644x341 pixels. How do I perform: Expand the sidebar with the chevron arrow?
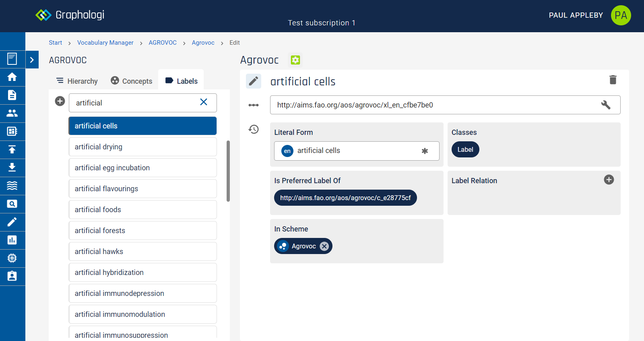pyautogui.click(x=32, y=60)
